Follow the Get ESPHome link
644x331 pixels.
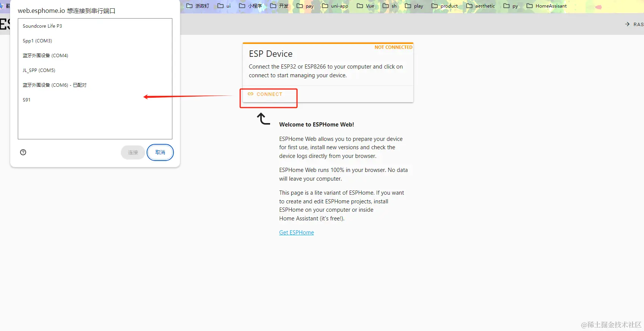point(297,233)
